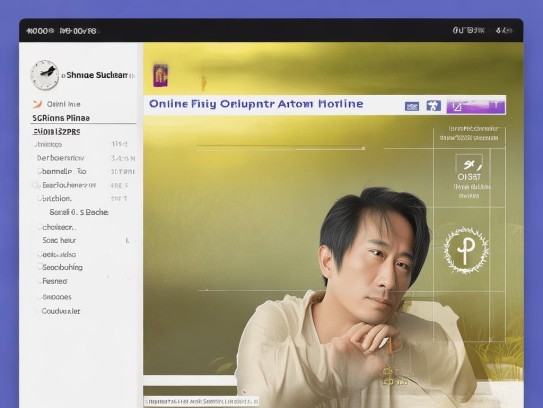Click the clock avatar with bird icon
Image resolution: width=543 pixels, height=408 pixels.
pos(45,75)
